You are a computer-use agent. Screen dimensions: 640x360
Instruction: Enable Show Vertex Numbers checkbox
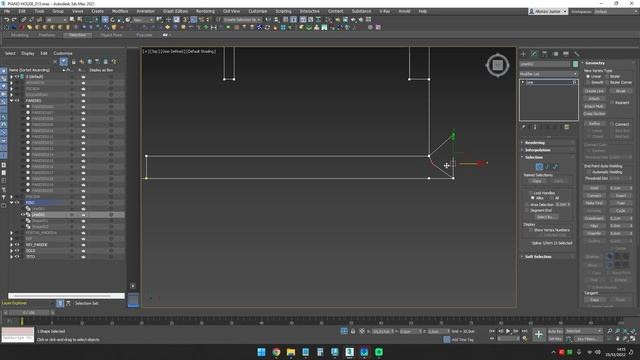531,230
